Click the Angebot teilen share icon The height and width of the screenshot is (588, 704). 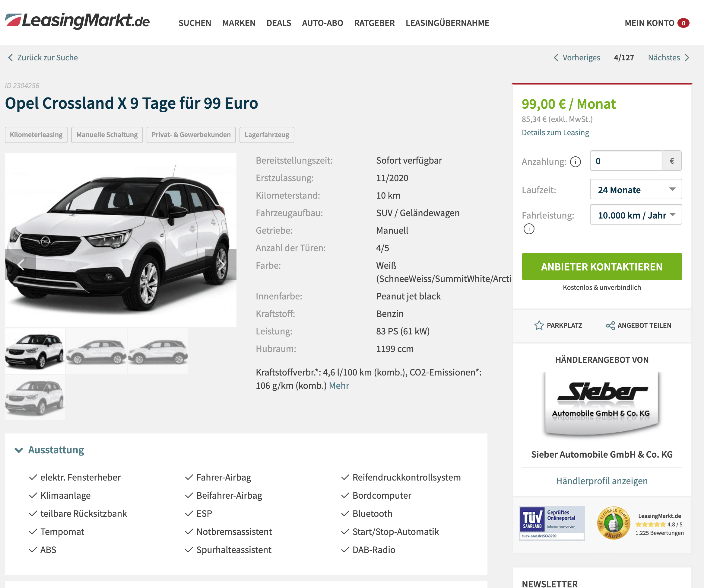coord(610,325)
